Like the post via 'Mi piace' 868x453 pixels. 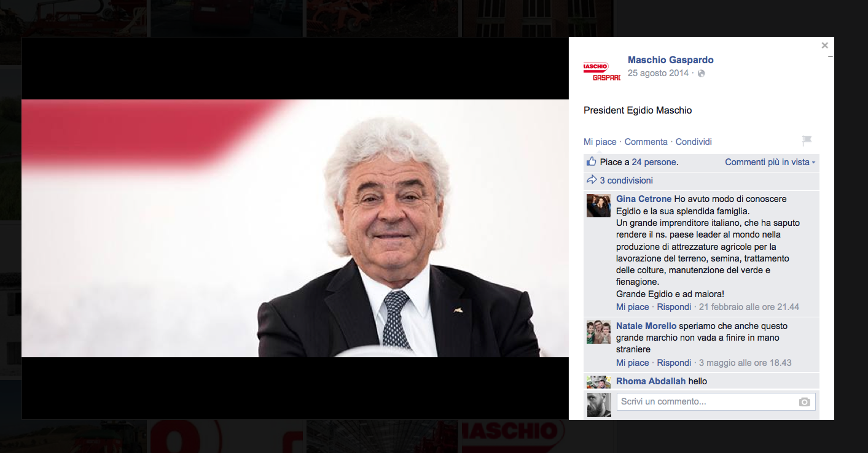[599, 141]
